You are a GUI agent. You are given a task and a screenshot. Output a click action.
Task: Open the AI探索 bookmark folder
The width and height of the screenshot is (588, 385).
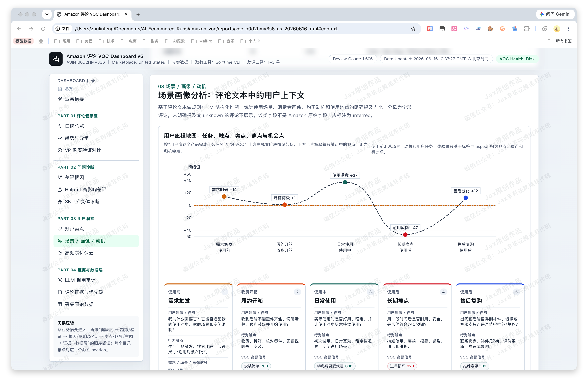(x=175, y=41)
